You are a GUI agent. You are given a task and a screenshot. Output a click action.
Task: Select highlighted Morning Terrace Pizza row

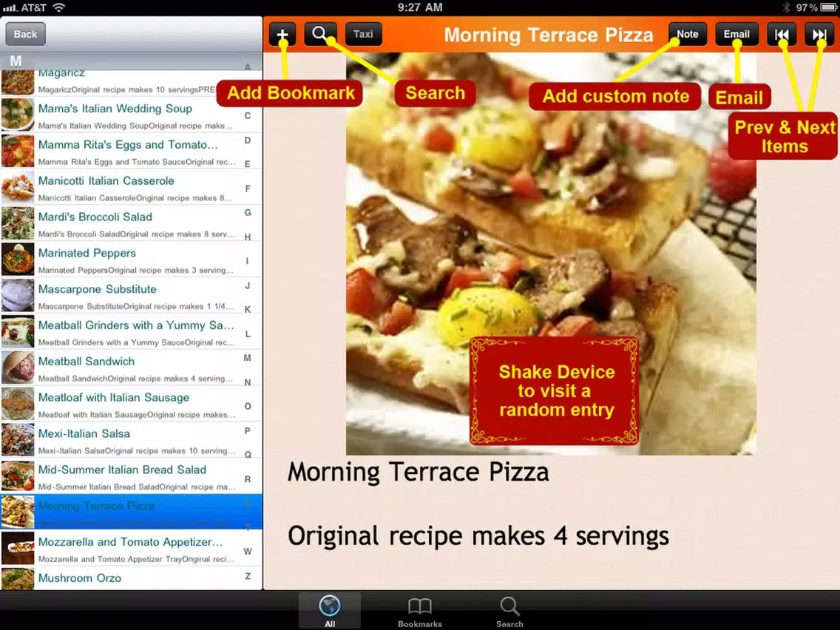[132, 512]
